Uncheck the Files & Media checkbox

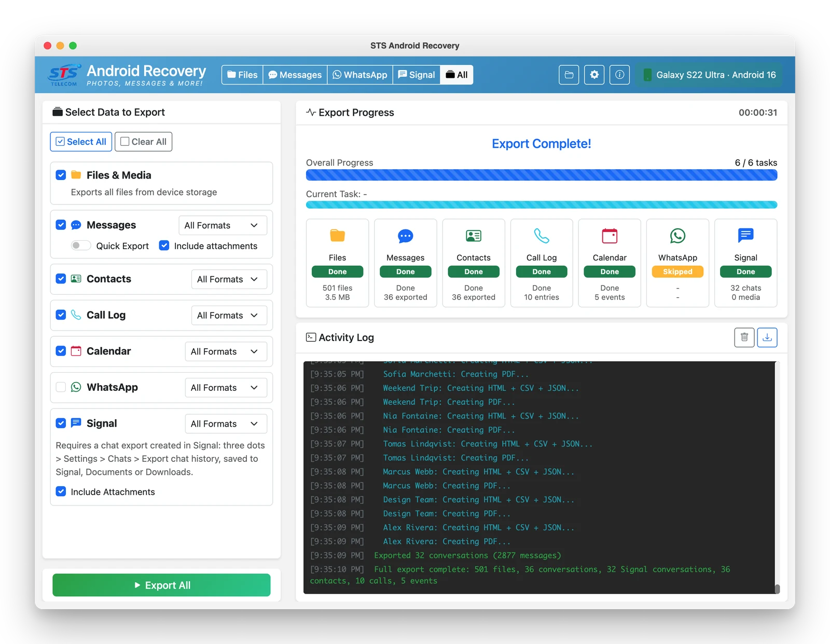61,175
